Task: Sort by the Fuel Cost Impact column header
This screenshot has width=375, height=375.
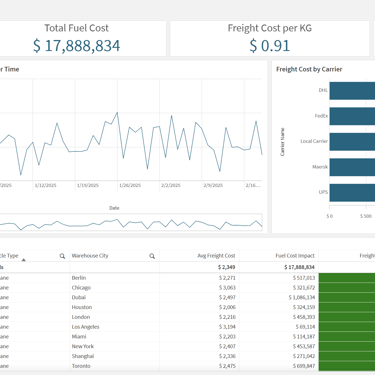Action: (295, 256)
